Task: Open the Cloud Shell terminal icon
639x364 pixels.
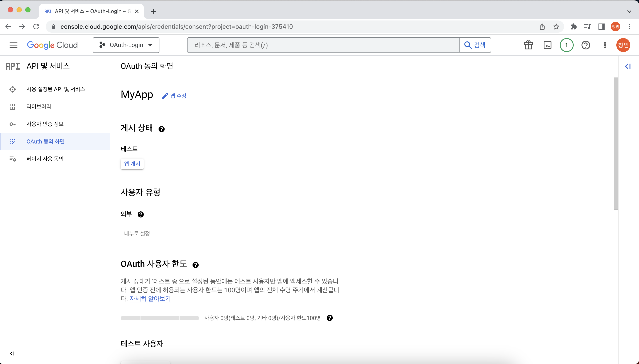Action: [547, 45]
